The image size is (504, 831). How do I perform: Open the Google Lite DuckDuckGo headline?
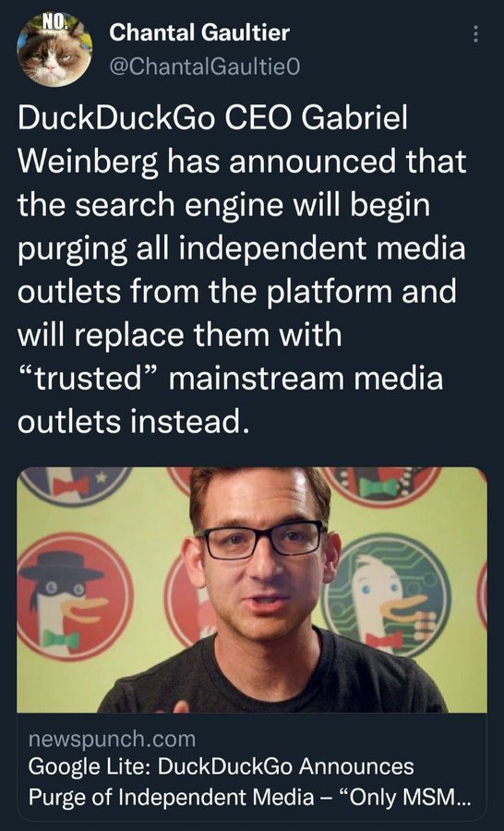click(249, 781)
